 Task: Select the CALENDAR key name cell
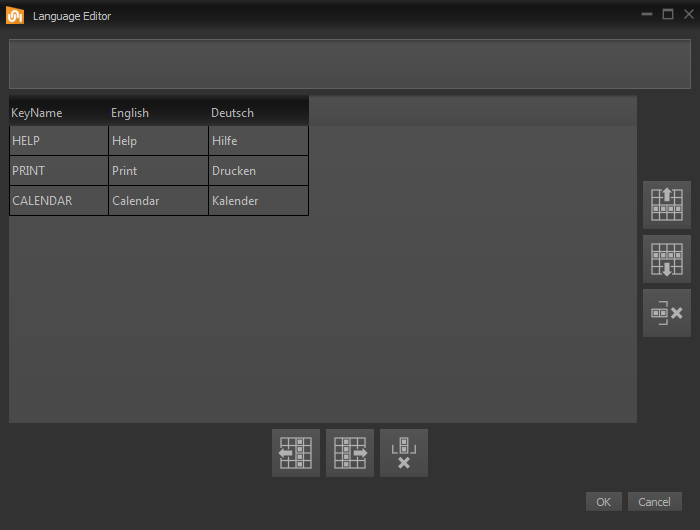pos(58,201)
